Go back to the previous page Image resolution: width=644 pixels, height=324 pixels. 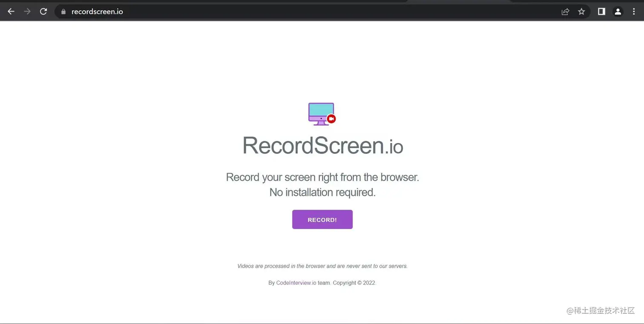[11, 11]
